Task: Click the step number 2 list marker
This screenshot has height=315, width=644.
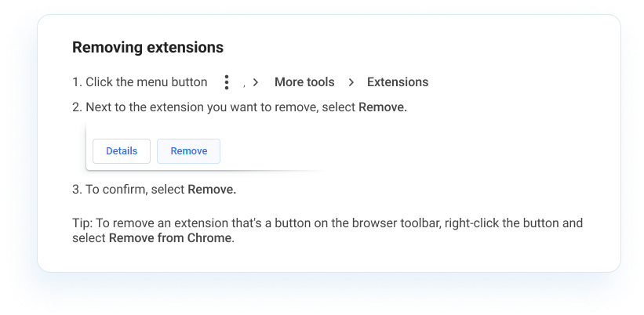Action: click(76, 107)
